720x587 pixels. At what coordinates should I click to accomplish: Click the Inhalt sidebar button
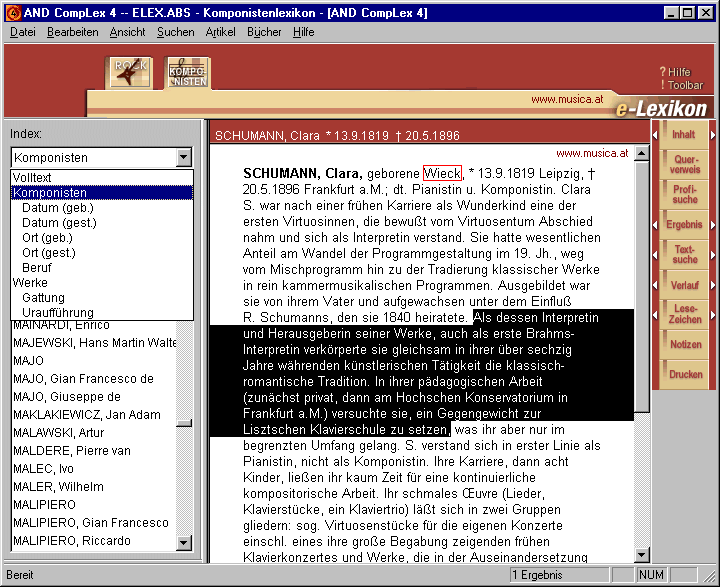point(684,134)
